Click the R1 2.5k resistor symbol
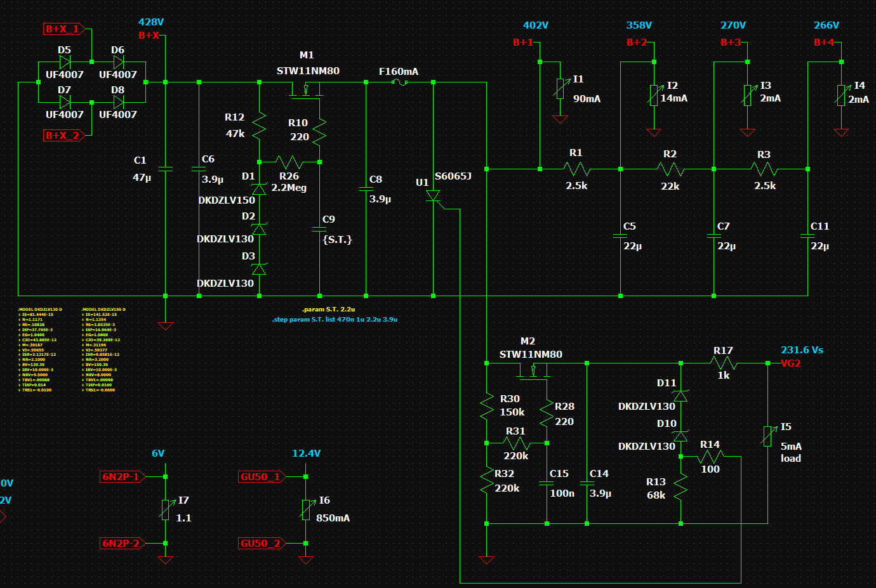The height and width of the screenshot is (588, 876). [576, 169]
